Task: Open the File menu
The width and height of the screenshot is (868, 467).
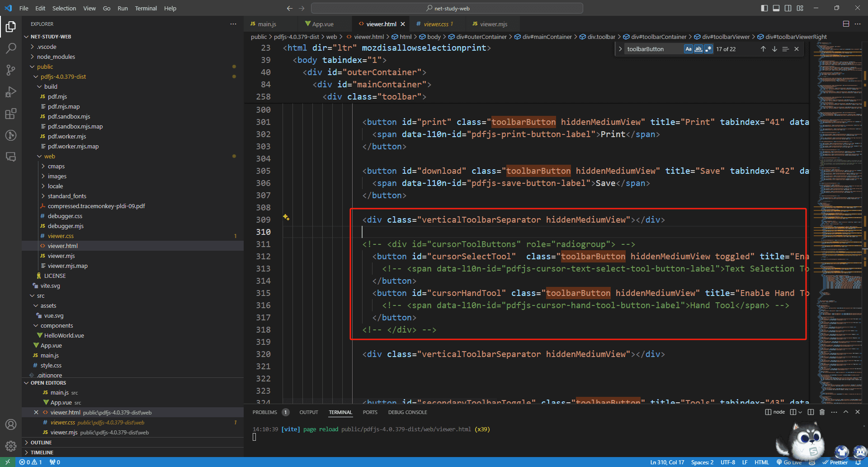Action: point(24,8)
